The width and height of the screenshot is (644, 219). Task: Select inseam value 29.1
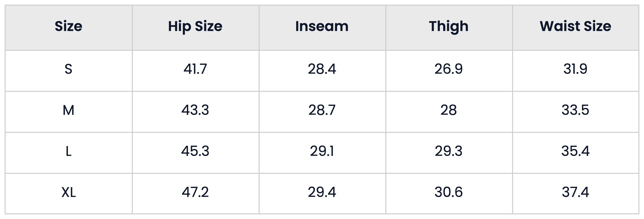pos(322,151)
